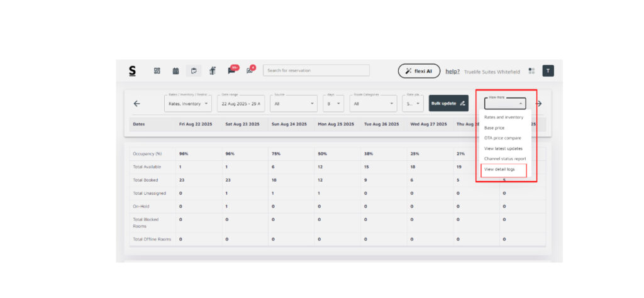Go back with the left arrow icon
This screenshot has width=644, height=298.
[136, 104]
